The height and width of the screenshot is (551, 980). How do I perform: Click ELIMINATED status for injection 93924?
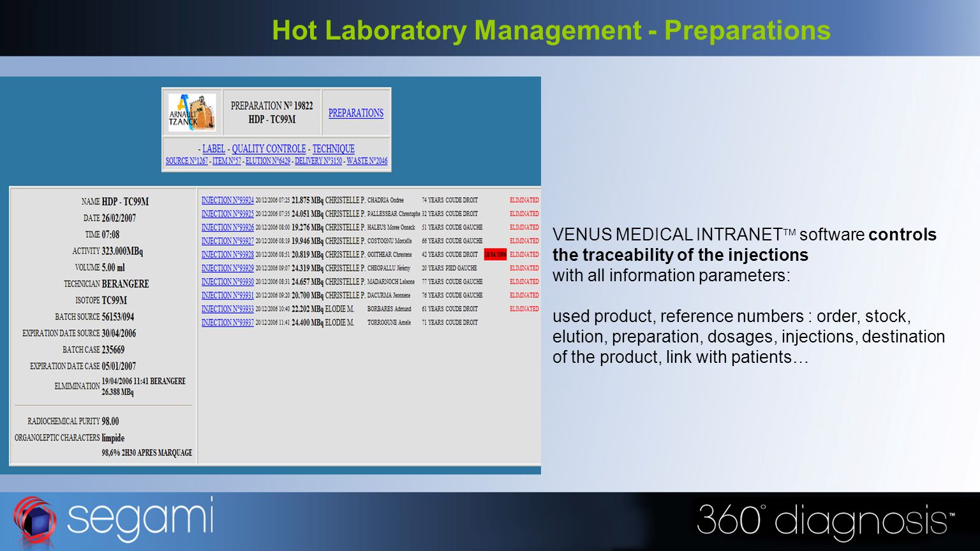(524, 200)
